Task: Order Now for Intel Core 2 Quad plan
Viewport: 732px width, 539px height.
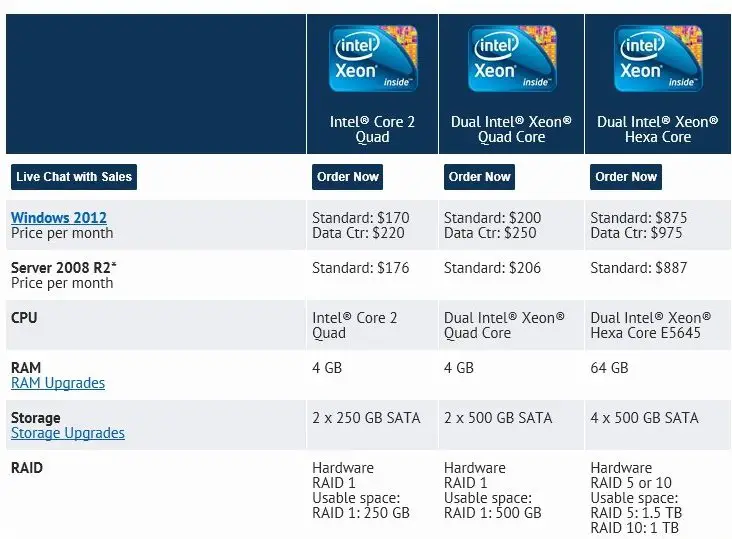Action: (x=347, y=177)
